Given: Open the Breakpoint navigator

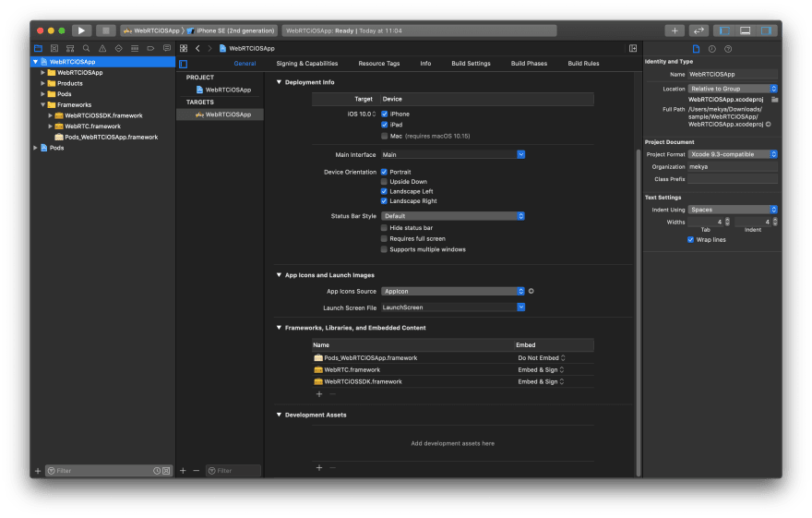Looking at the screenshot, I should coord(150,48).
